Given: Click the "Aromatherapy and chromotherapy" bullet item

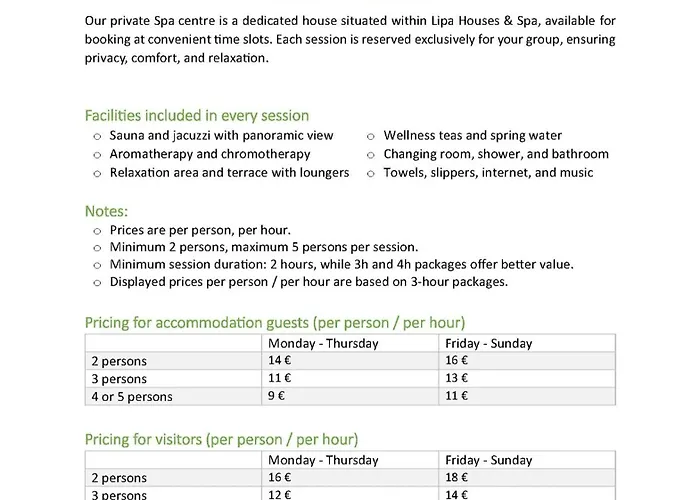Looking at the screenshot, I should click(x=210, y=154).
